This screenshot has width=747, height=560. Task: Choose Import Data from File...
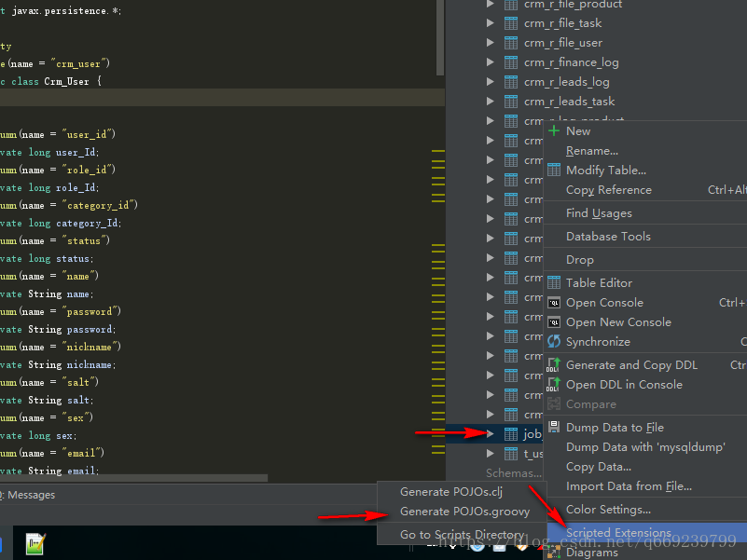point(645,485)
